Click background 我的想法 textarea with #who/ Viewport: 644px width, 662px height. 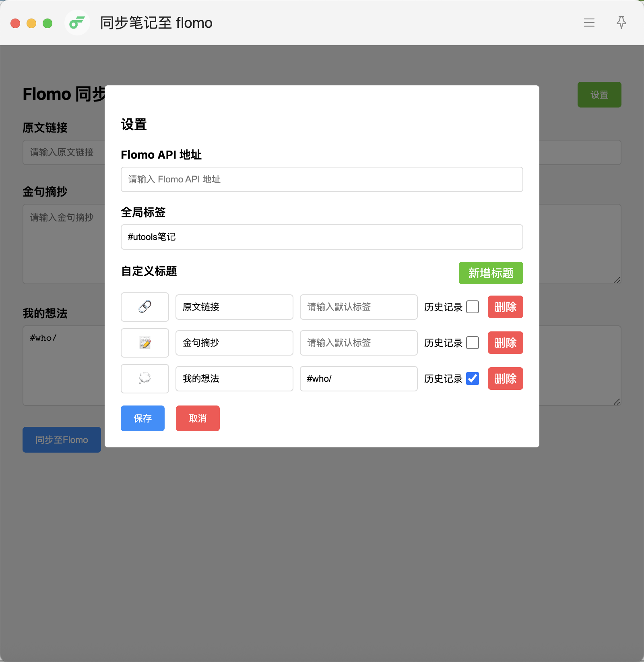coord(64,366)
